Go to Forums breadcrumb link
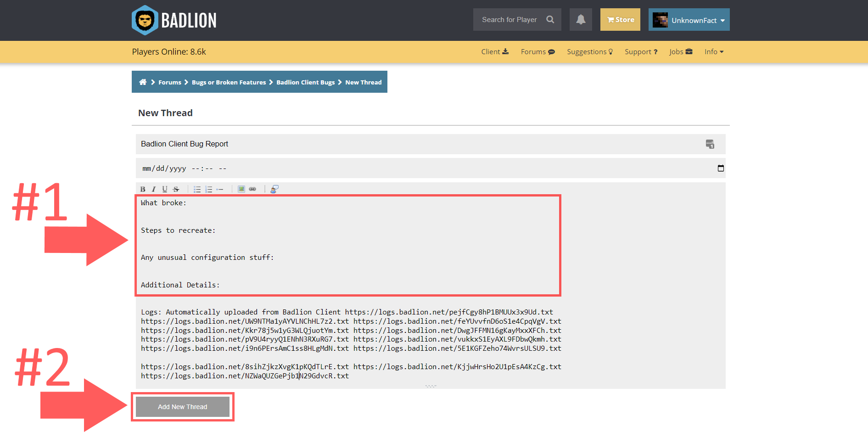 [x=170, y=82]
